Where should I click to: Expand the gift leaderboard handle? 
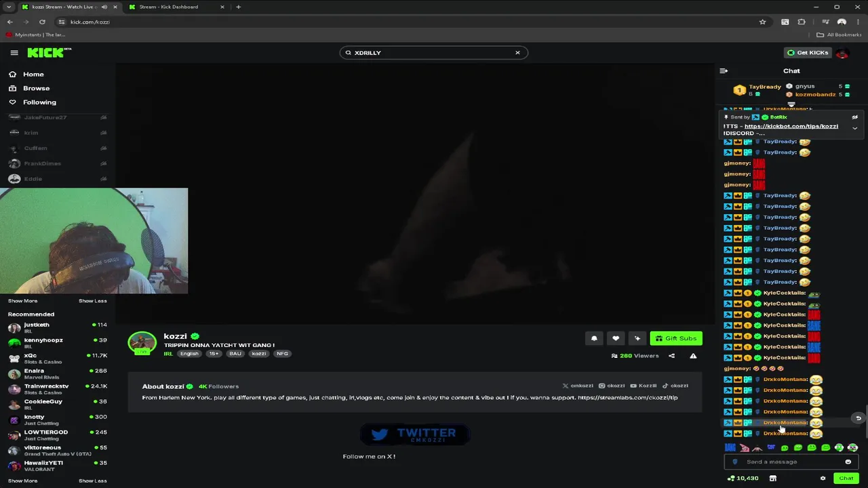[x=791, y=104]
